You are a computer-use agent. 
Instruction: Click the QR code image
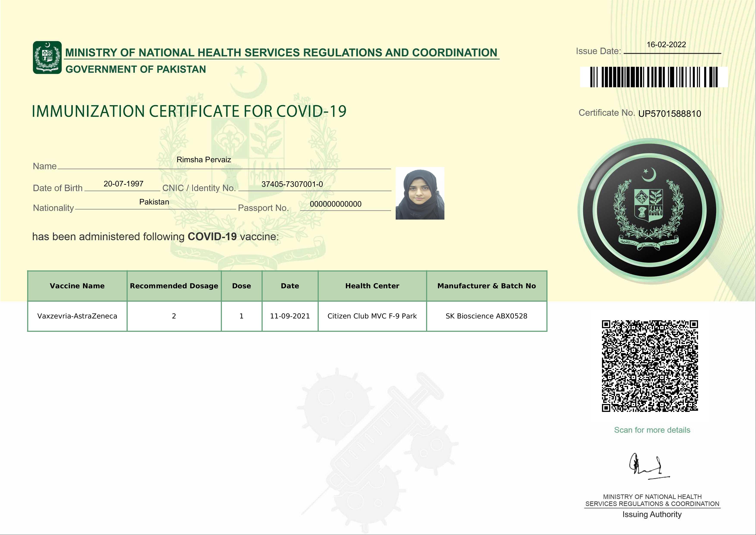coord(650,366)
